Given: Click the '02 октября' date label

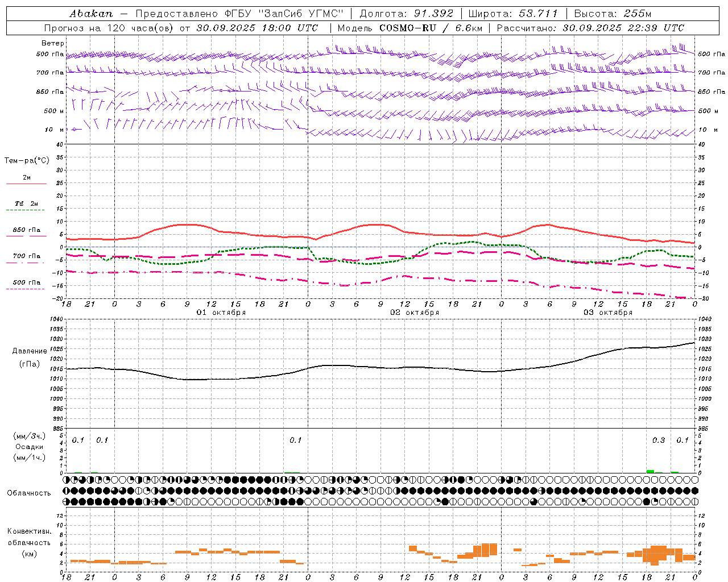Looking at the screenshot, I should click(415, 313).
